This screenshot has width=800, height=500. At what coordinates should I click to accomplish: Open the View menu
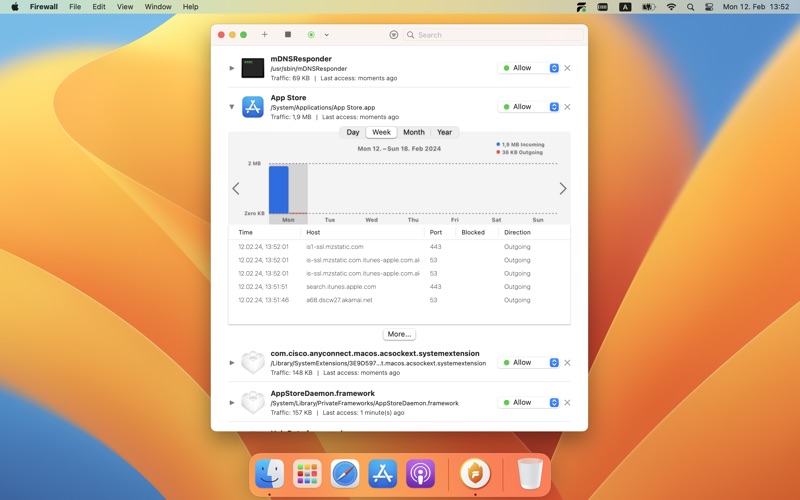pos(125,7)
